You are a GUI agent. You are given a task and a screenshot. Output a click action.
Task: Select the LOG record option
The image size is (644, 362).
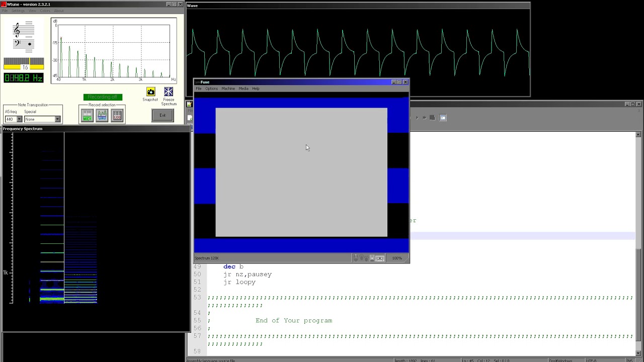click(x=117, y=115)
